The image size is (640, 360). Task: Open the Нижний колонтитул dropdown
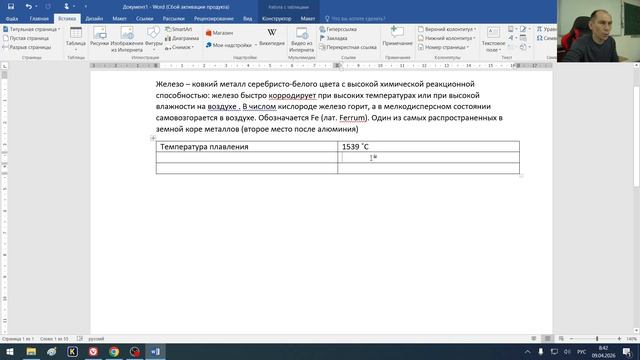[x=447, y=38]
